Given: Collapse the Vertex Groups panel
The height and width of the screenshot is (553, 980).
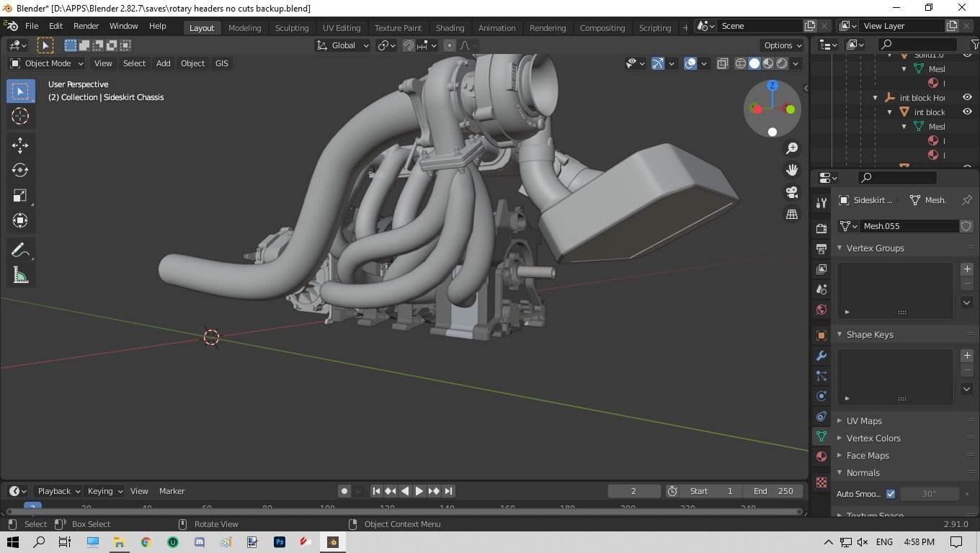Looking at the screenshot, I should (x=839, y=248).
